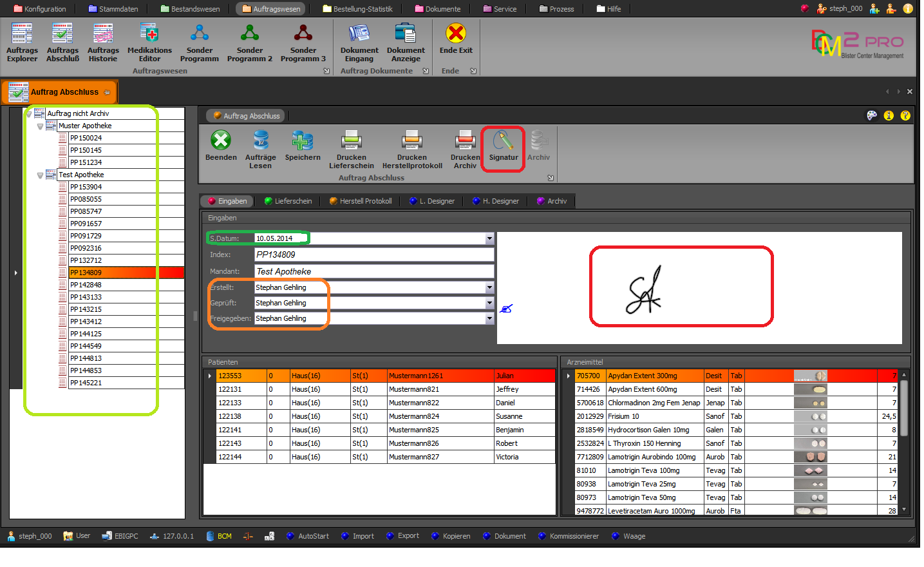Click the Aufträge Lesen icon

pos(261,141)
